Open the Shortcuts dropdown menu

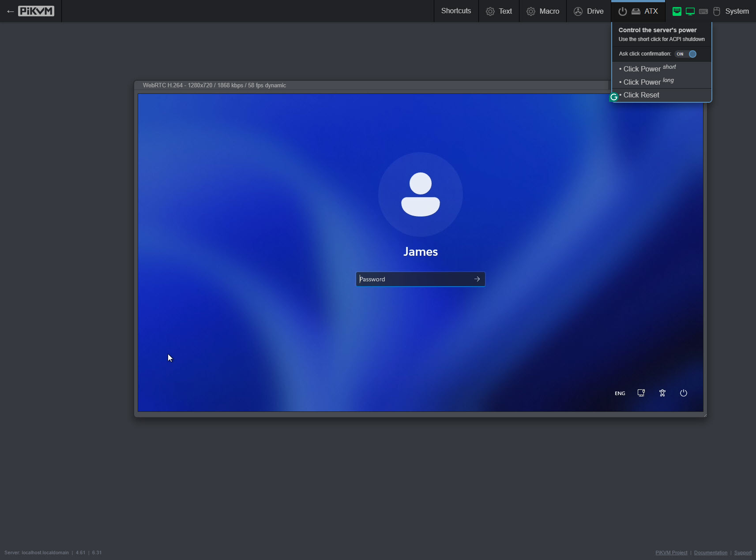pos(456,11)
